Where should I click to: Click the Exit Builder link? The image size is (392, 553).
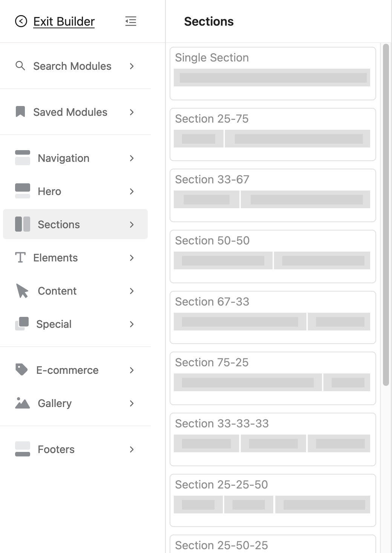coord(64,22)
